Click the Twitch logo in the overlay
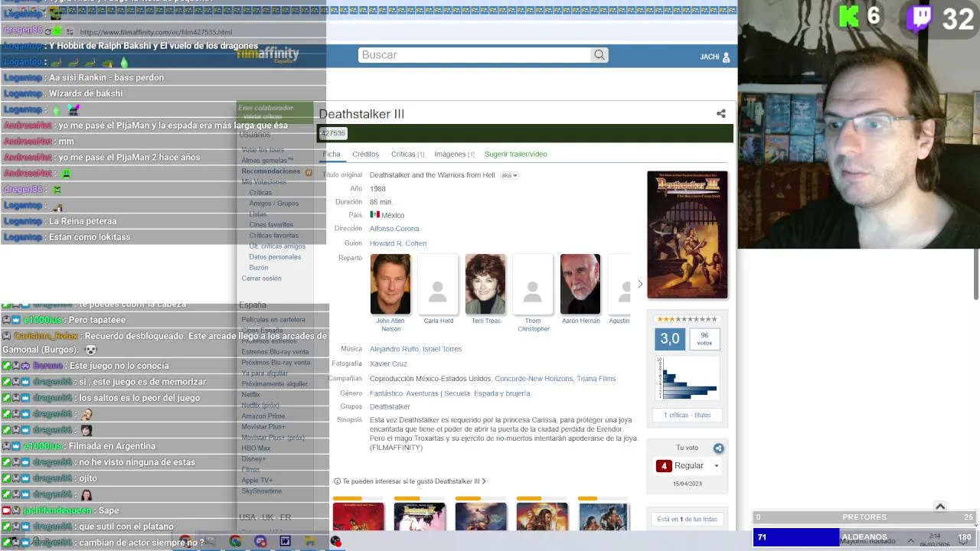980x551 pixels. coord(920,18)
